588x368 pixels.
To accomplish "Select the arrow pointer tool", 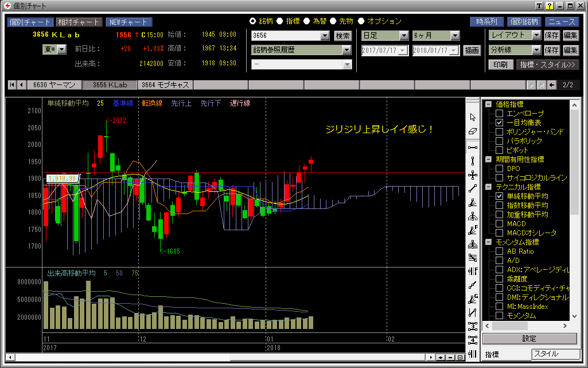I will (x=473, y=118).
